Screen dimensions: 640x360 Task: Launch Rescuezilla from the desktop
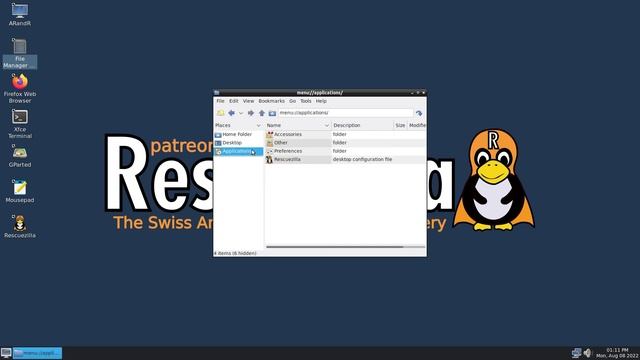tap(20, 227)
